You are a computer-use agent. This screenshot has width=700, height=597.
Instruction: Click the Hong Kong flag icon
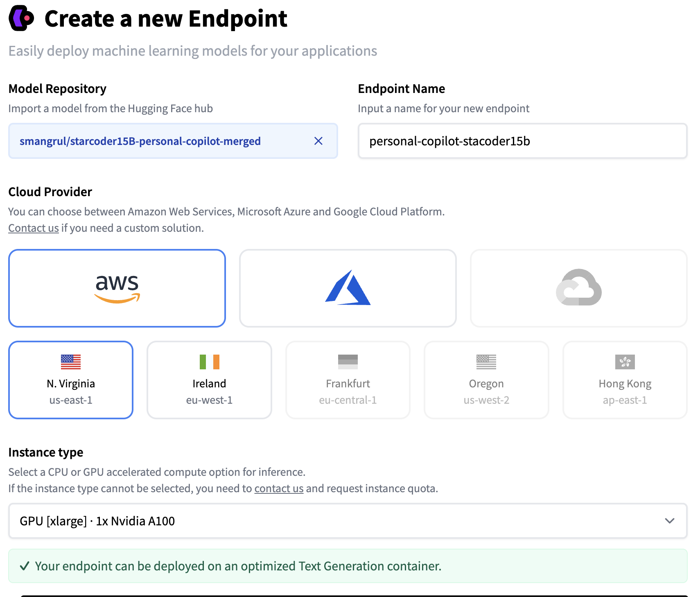pos(625,362)
